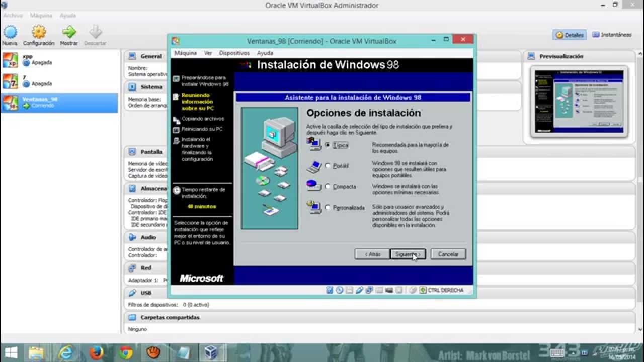Click the hard disk indicator in VM status bar
The height and width of the screenshot is (362, 644).
point(330,290)
